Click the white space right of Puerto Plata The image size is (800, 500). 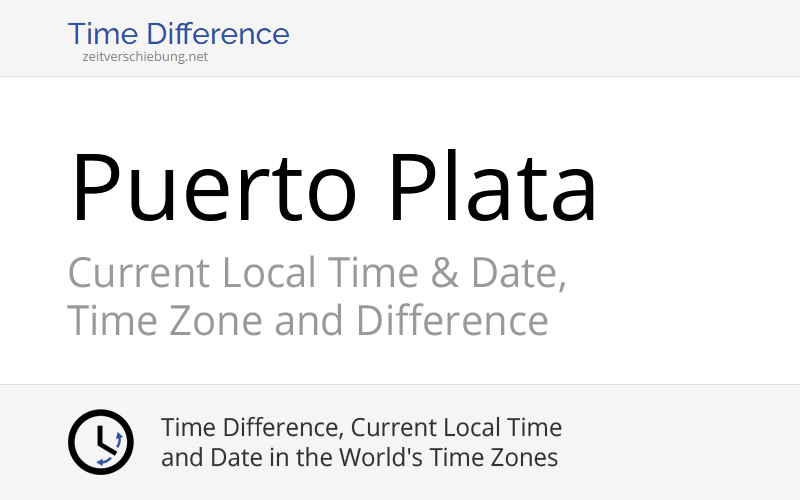pos(700,188)
